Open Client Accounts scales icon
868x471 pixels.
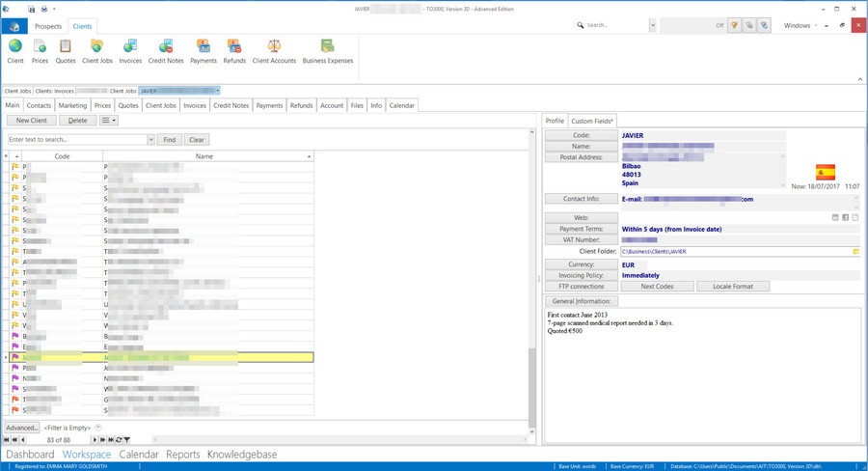274,50
